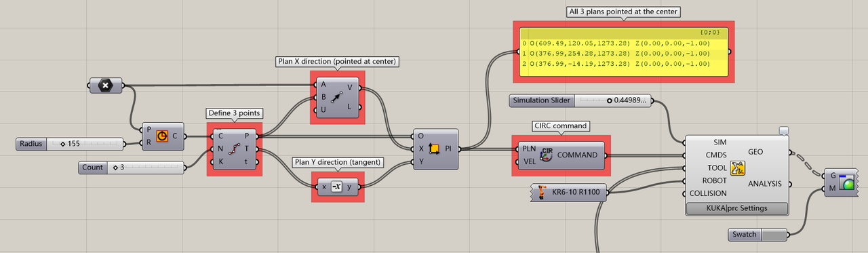Click the COMMAND output of CIRC component

[577, 155]
